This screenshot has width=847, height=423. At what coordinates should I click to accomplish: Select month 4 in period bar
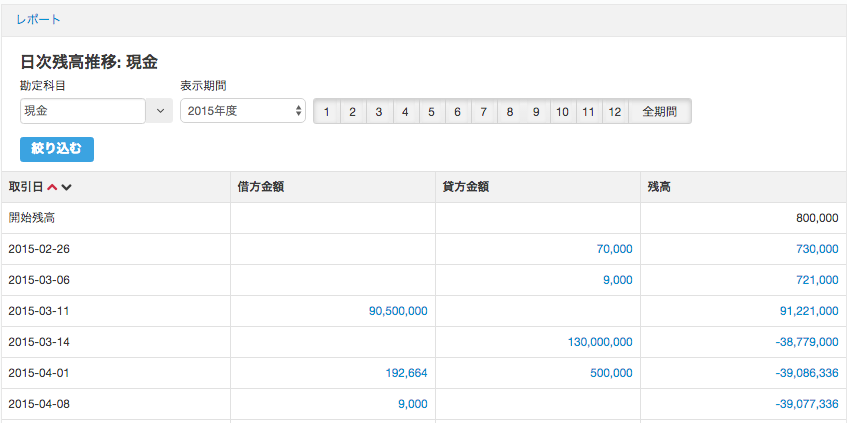(405, 112)
